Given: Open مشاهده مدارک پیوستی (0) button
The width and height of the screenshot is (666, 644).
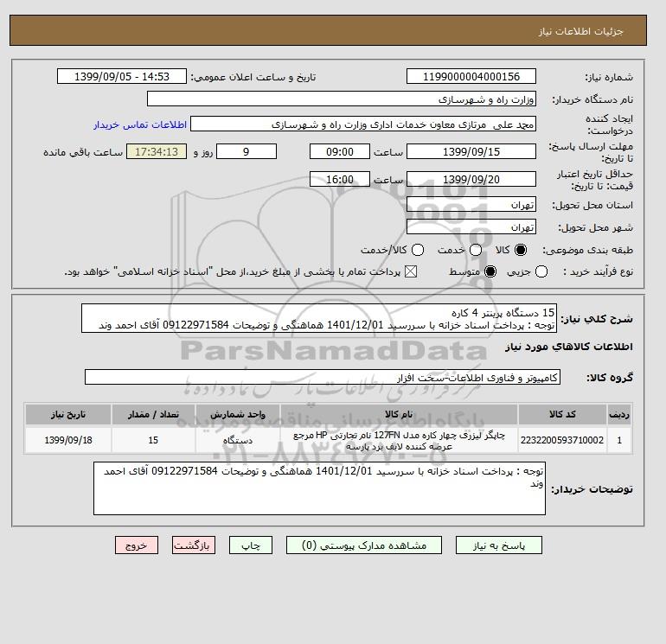Looking at the screenshot, I should point(364,545).
